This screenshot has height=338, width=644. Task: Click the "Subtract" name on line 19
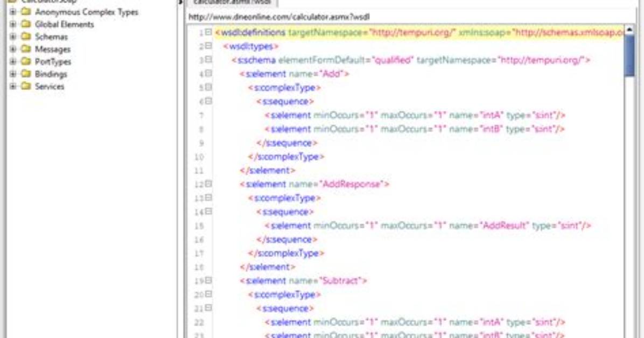click(340, 281)
